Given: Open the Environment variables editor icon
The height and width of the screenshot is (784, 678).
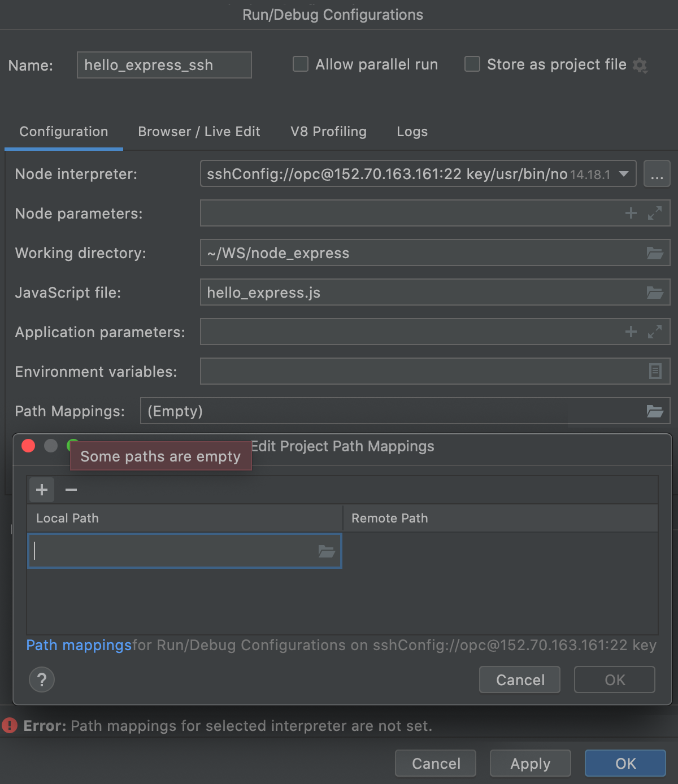Looking at the screenshot, I should (655, 371).
